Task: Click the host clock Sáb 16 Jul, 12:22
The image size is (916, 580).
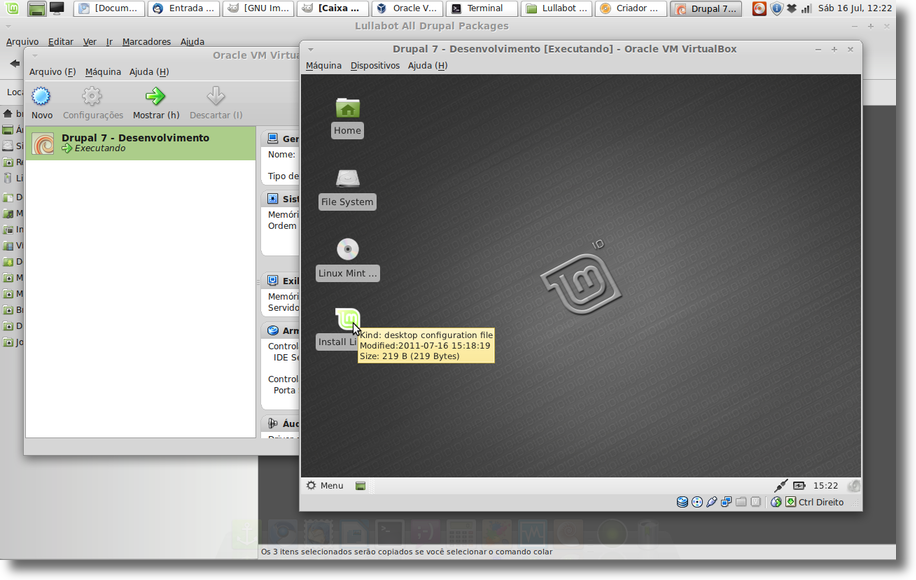Action: 855,8
